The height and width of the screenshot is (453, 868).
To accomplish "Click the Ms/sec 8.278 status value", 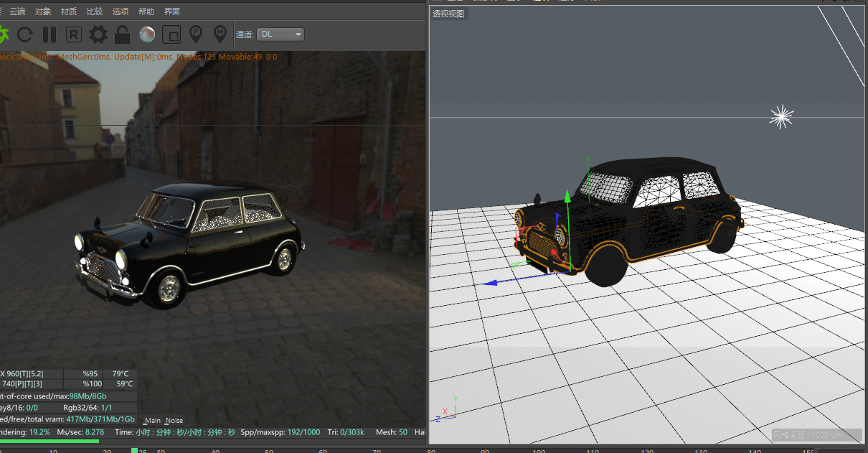I will point(80,432).
